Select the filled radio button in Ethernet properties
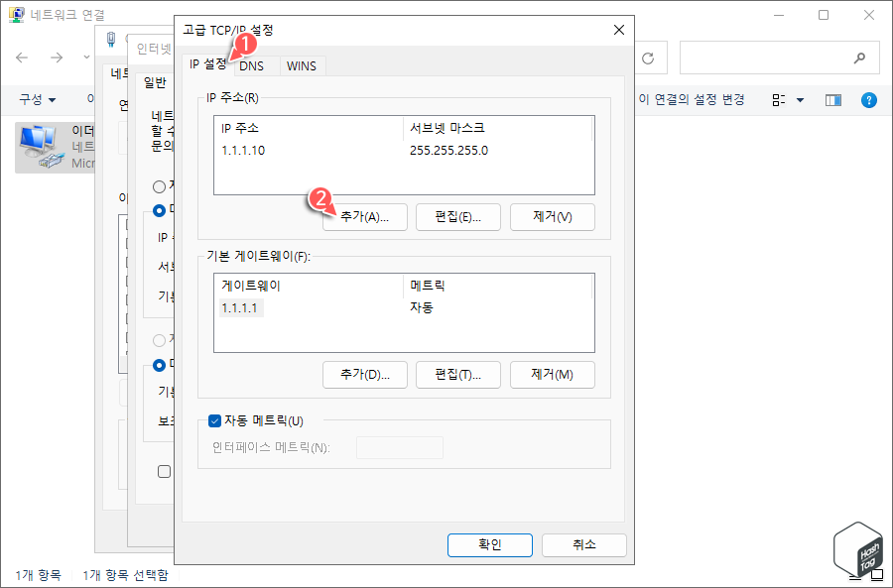 pyautogui.click(x=159, y=210)
